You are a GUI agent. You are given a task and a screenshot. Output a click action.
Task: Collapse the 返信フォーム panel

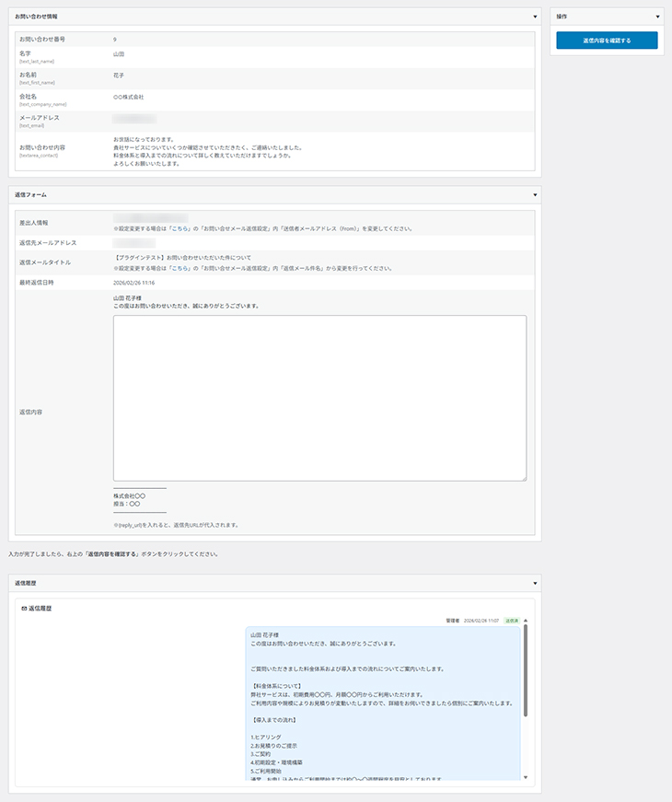[x=535, y=195]
